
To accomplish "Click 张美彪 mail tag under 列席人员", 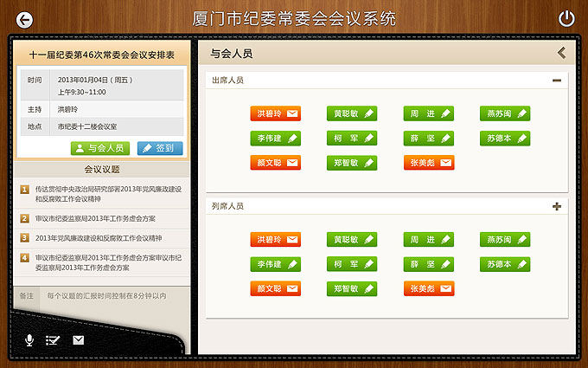I will [429, 288].
